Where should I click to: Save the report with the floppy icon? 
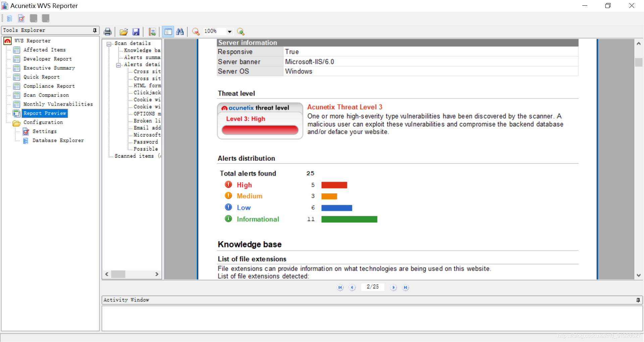[136, 32]
